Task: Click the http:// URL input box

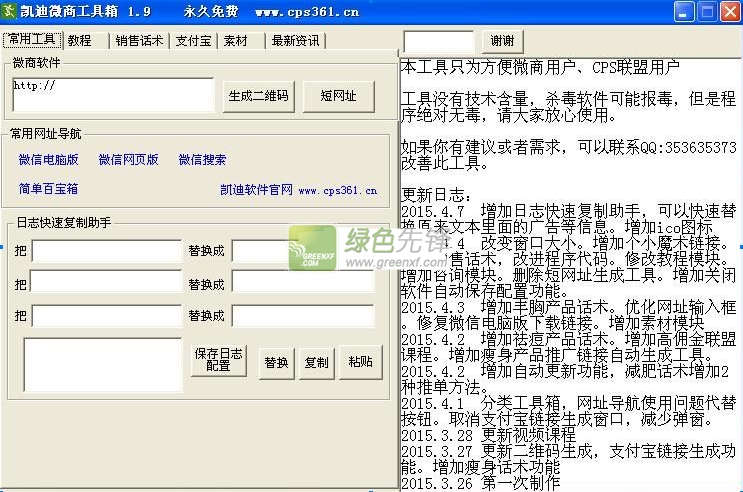Action: click(113, 95)
